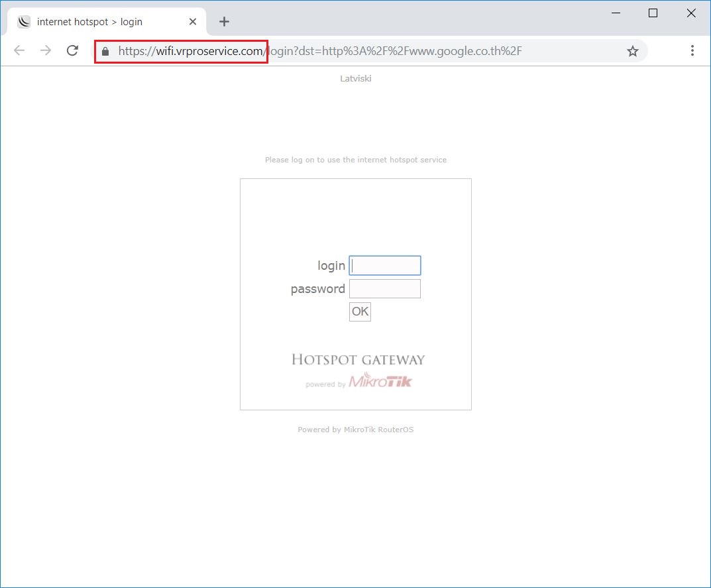Focus the password field
The width and height of the screenshot is (711, 588).
point(385,288)
